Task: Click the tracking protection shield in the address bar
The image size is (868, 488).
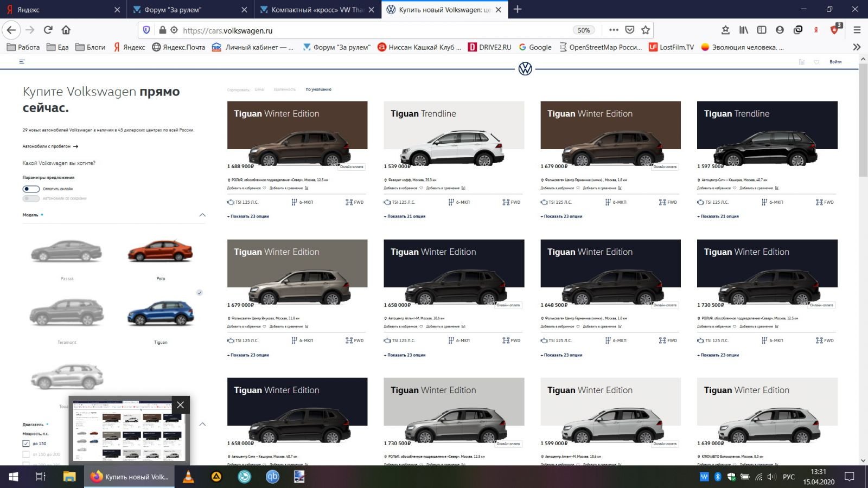Action: point(146,30)
